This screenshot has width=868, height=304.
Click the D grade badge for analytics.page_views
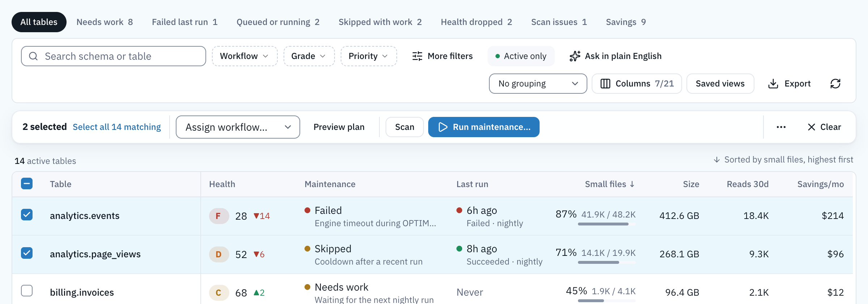[218, 254]
